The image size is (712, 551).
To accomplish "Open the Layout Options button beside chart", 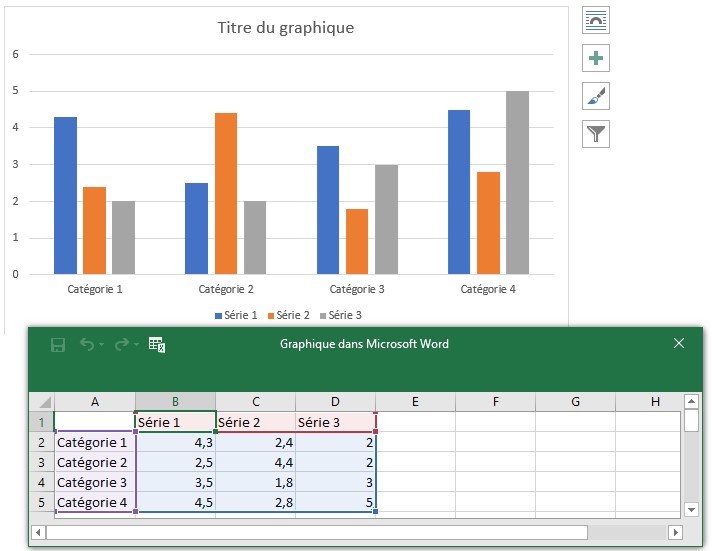I will tap(596, 20).
